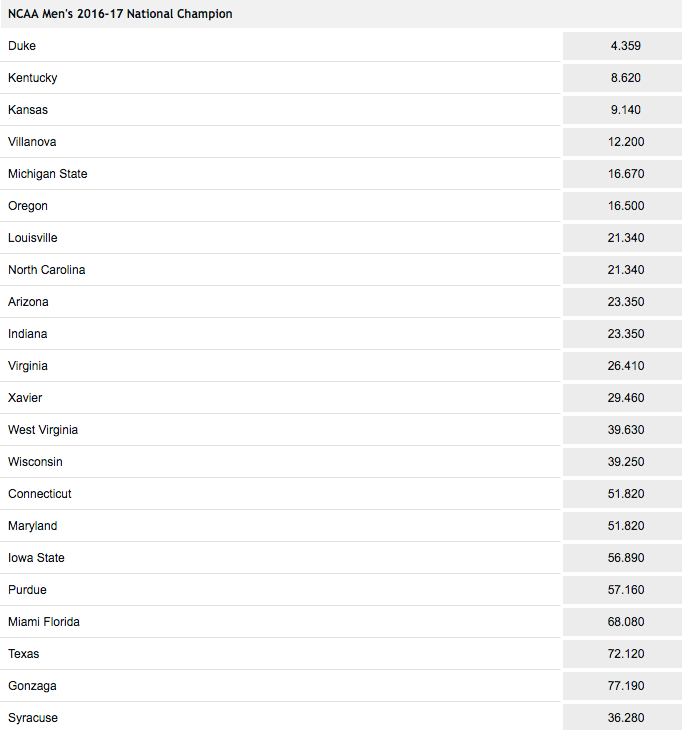Pick Gonzaga at 77.190
Image resolution: width=682 pixels, height=730 pixels.
pos(622,686)
